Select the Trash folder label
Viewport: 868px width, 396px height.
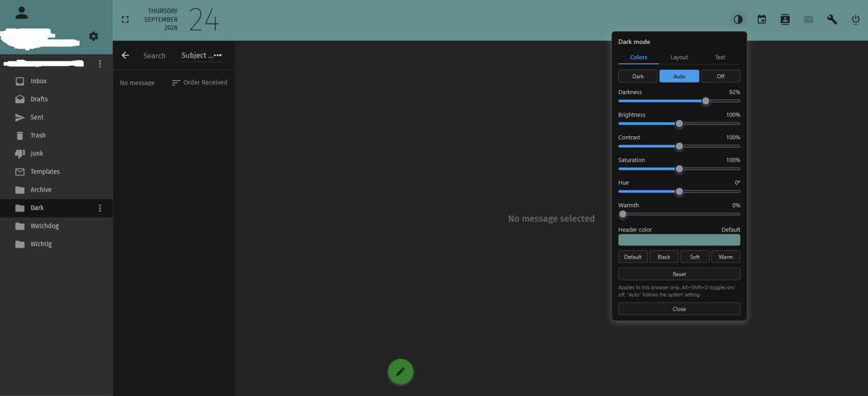pyautogui.click(x=38, y=136)
